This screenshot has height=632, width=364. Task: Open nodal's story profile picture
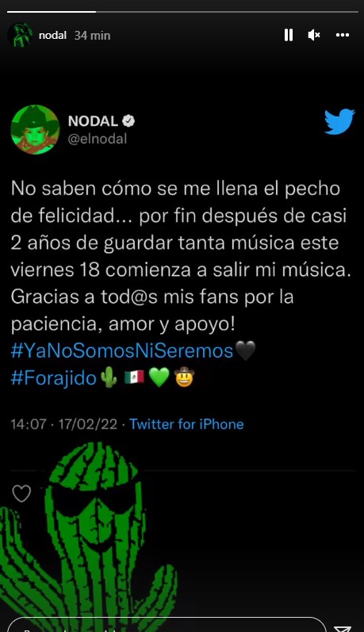[20, 35]
